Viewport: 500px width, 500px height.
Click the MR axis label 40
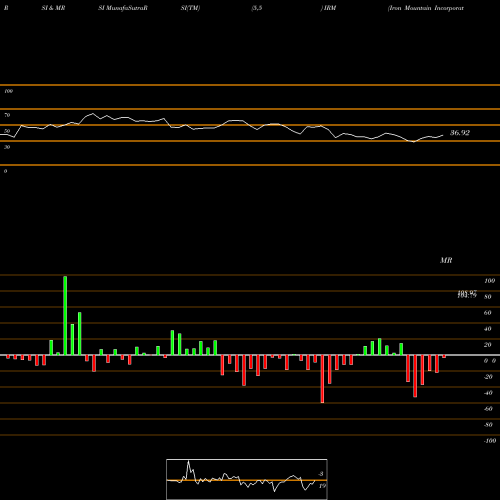tap(488, 329)
